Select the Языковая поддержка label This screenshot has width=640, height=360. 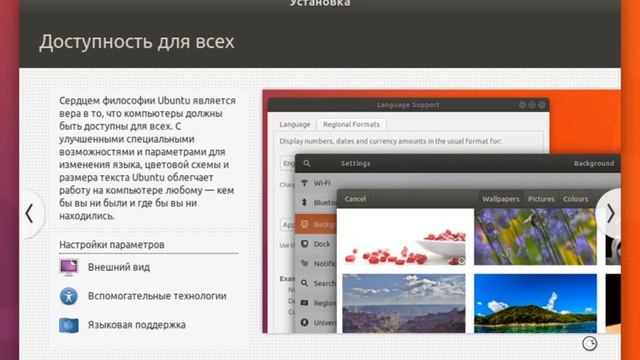[137, 325]
